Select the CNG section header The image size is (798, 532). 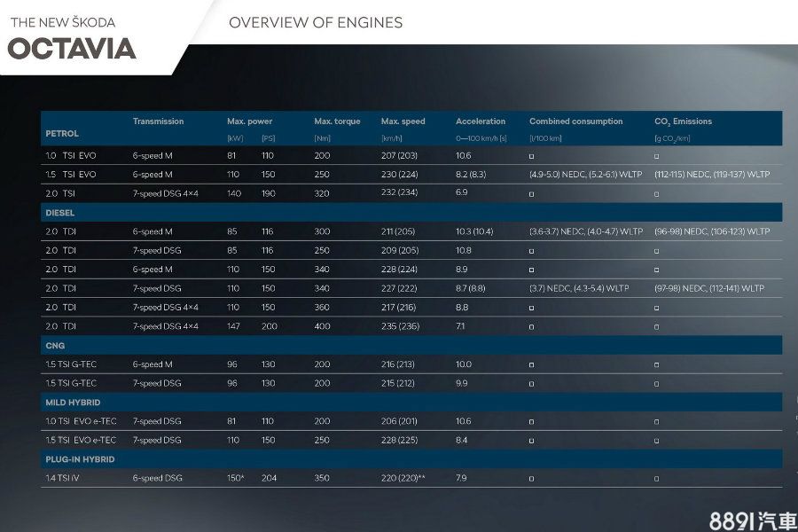55,345
